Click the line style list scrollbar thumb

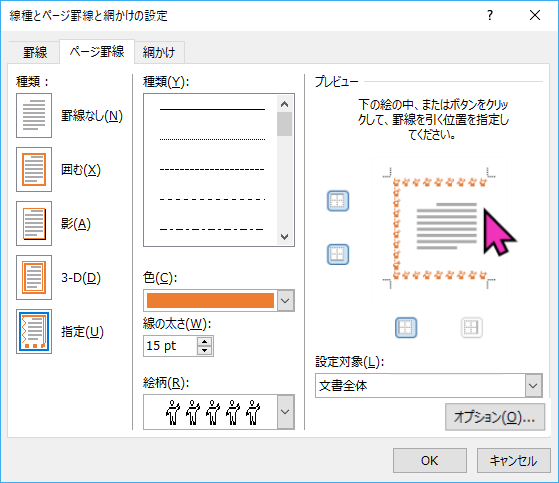click(284, 124)
